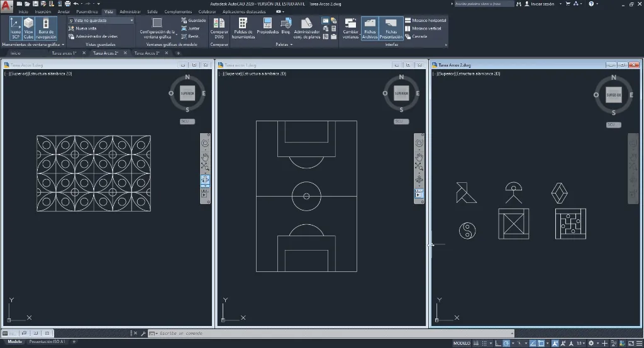Select Mosaico horizontal
The width and height of the screenshot is (644, 348).
tap(426, 20)
